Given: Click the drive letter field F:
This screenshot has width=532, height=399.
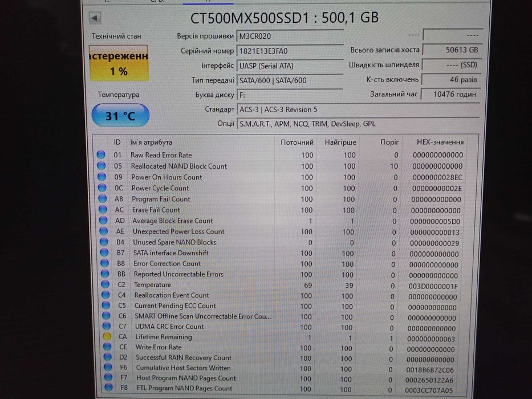Looking at the screenshot, I should pyautogui.click(x=290, y=95).
